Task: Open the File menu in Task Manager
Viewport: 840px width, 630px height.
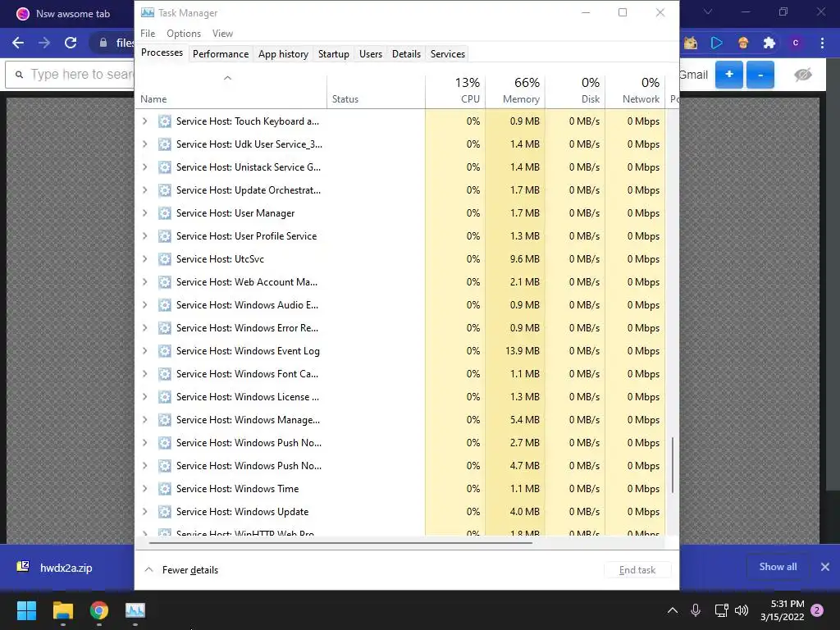Action: coord(148,33)
